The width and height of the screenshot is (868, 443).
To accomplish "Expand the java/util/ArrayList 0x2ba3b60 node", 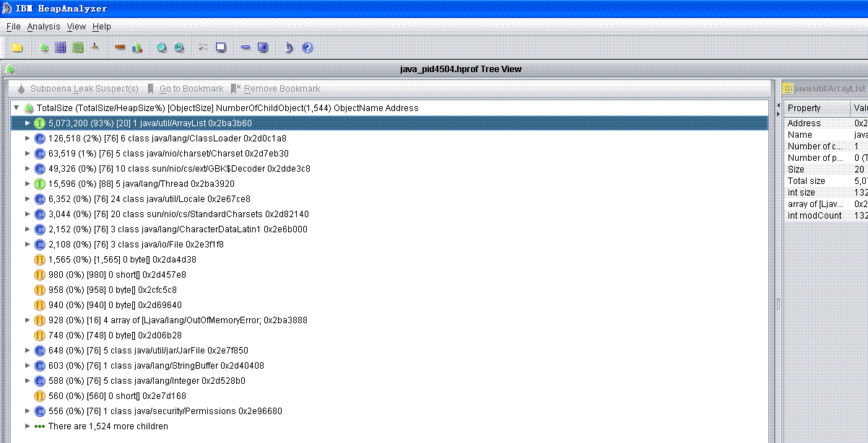I will (27, 123).
